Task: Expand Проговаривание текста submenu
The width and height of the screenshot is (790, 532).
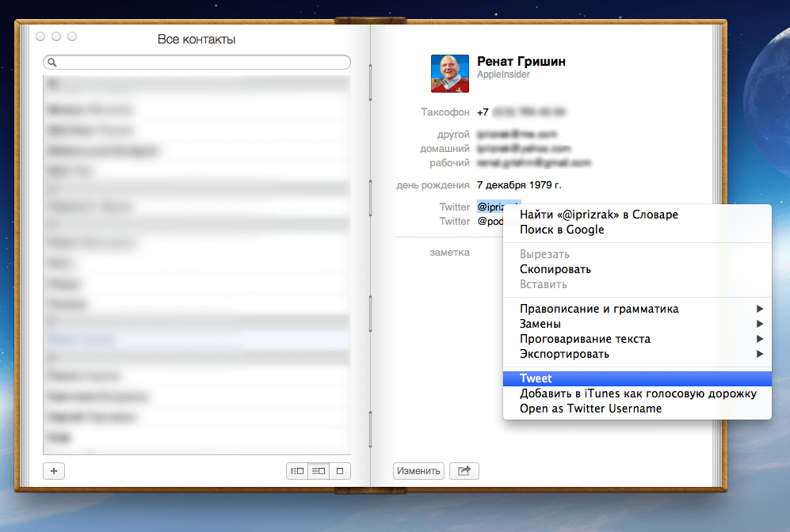Action: (637, 339)
